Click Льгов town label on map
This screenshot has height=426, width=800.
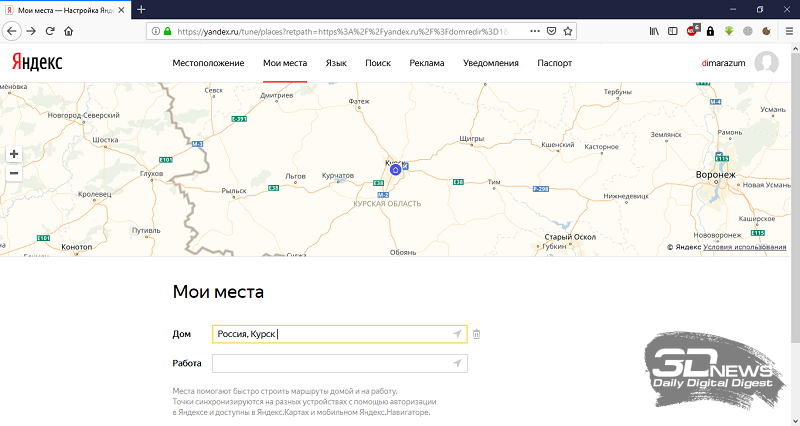[x=295, y=176]
